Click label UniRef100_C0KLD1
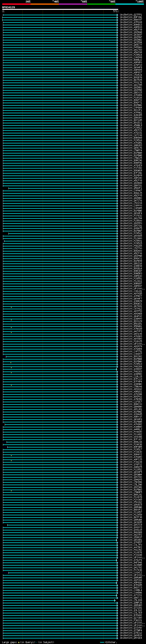146x644 pixels. coord(131,291)
